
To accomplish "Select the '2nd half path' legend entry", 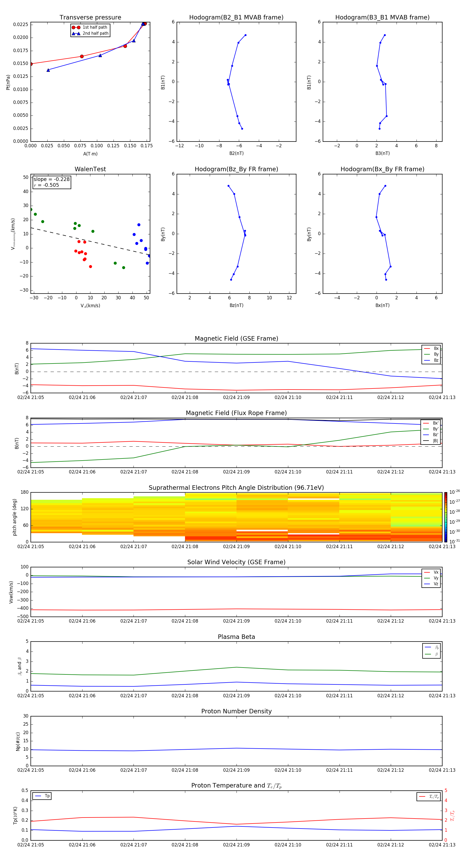I will 90,33.
